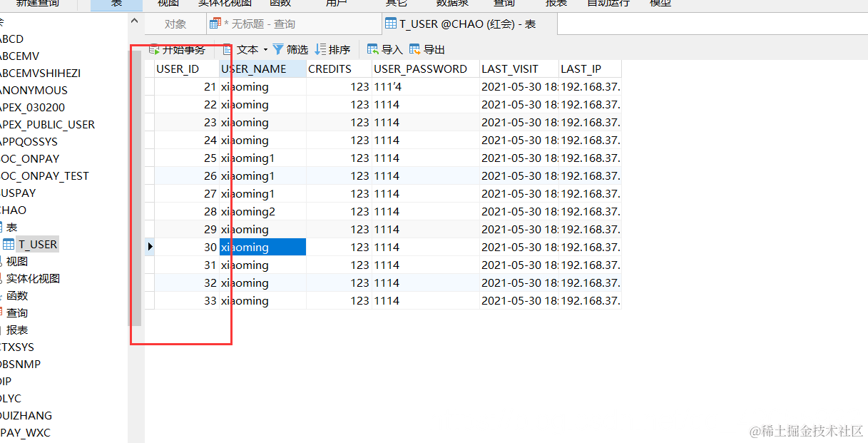Click the xiaoming name cell in row 31
The width and height of the screenshot is (868, 443).
[262, 265]
